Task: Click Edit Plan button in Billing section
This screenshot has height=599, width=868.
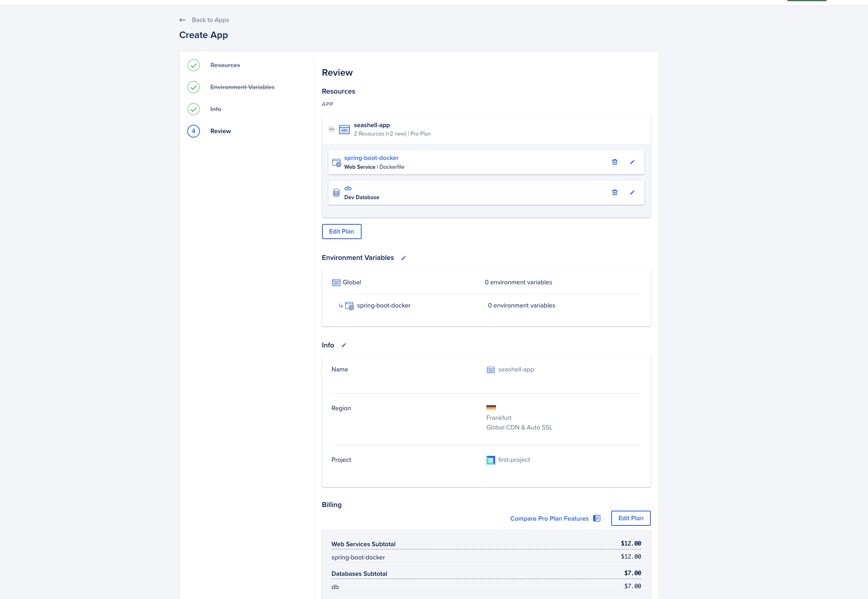Action: click(631, 518)
